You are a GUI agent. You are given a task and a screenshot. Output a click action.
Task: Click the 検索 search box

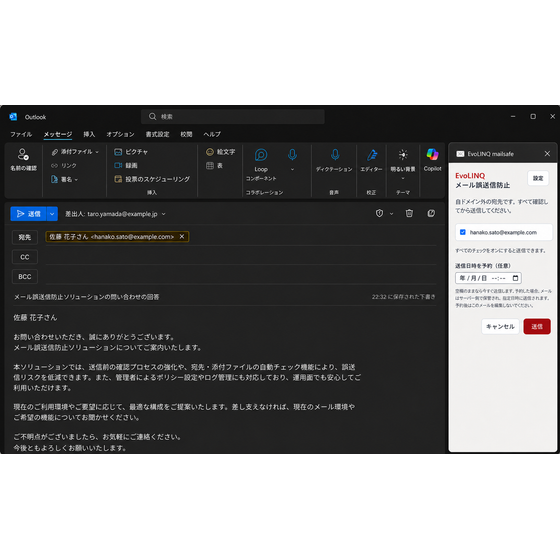click(232, 116)
